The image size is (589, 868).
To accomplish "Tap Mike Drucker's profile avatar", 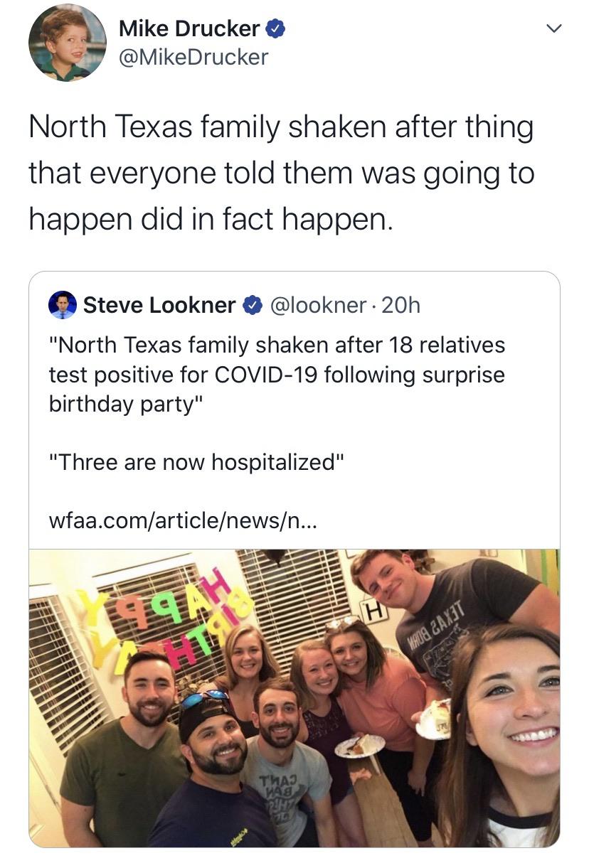I will 68,43.
